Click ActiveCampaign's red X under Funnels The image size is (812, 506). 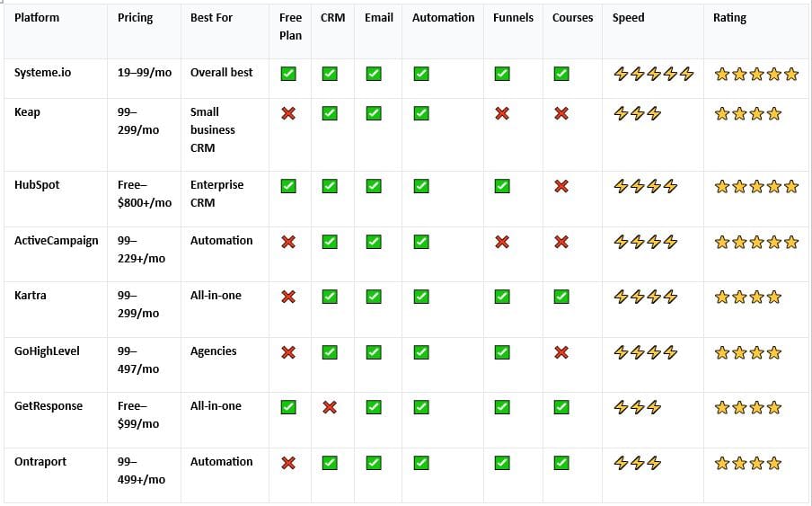502,242
